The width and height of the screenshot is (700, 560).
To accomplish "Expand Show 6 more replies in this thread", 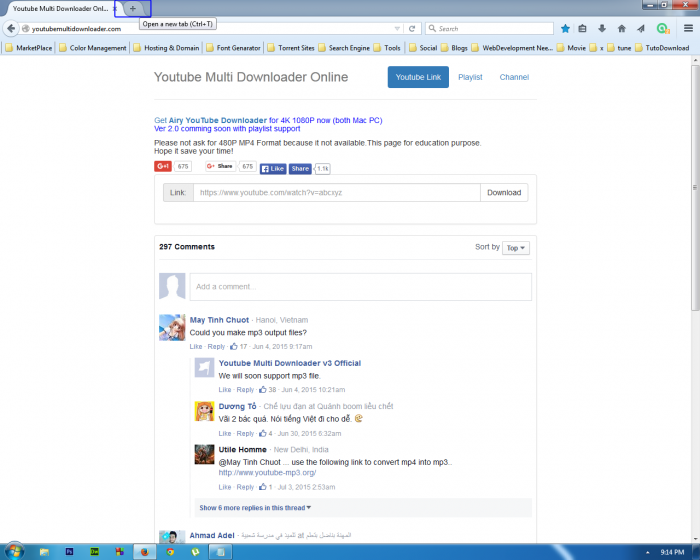I will (255, 508).
